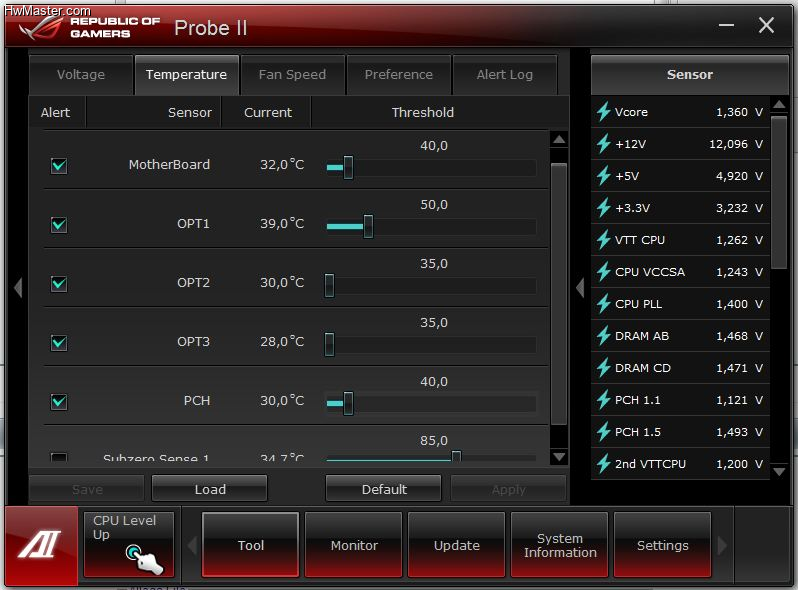Click the OPT3 threshold slider handle
798x590 pixels.
[329, 345]
